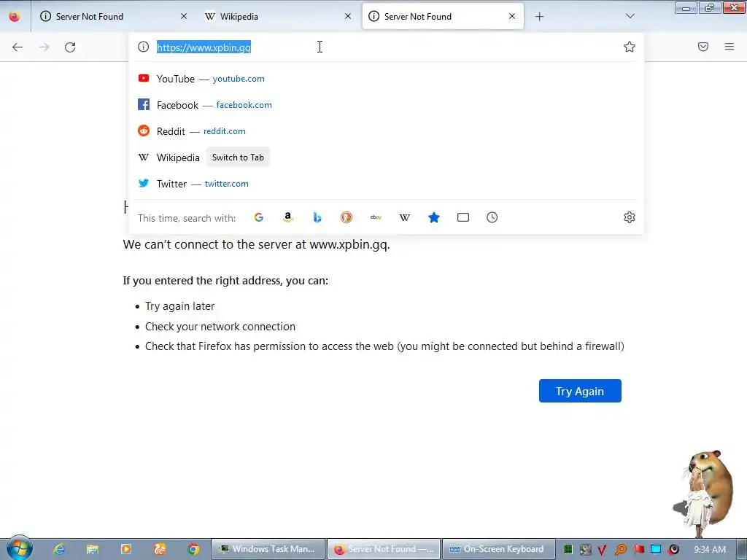Image resolution: width=747 pixels, height=560 pixels.
Task: Click the Firefox logo icon in title bar
Action: pos(15,16)
